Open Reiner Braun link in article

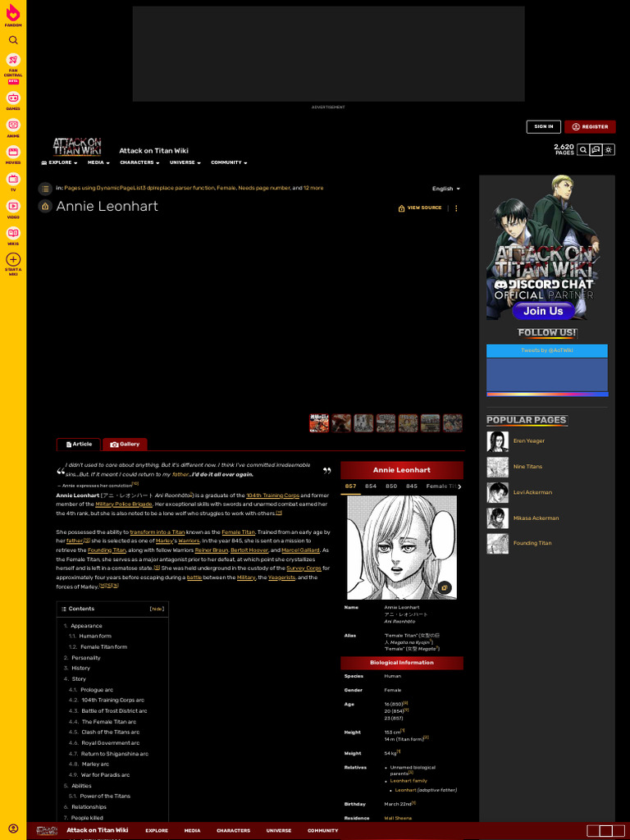coord(212,550)
